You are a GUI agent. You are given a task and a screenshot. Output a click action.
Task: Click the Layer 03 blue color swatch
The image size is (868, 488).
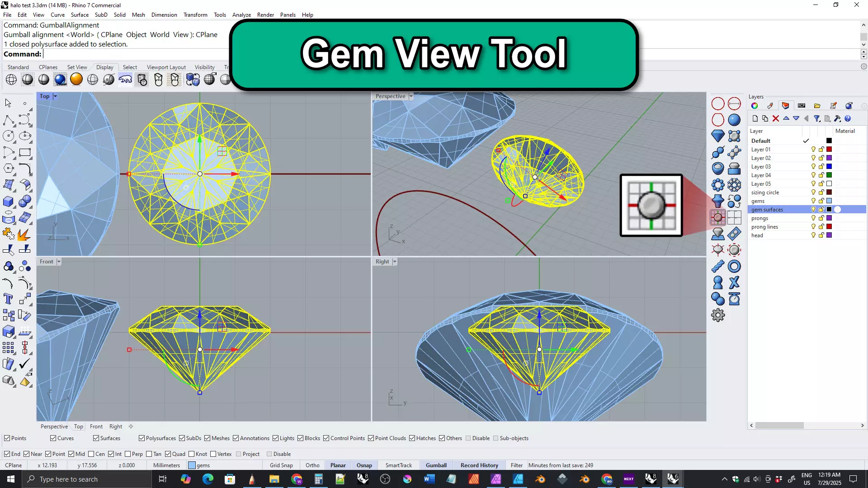(x=829, y=167)
